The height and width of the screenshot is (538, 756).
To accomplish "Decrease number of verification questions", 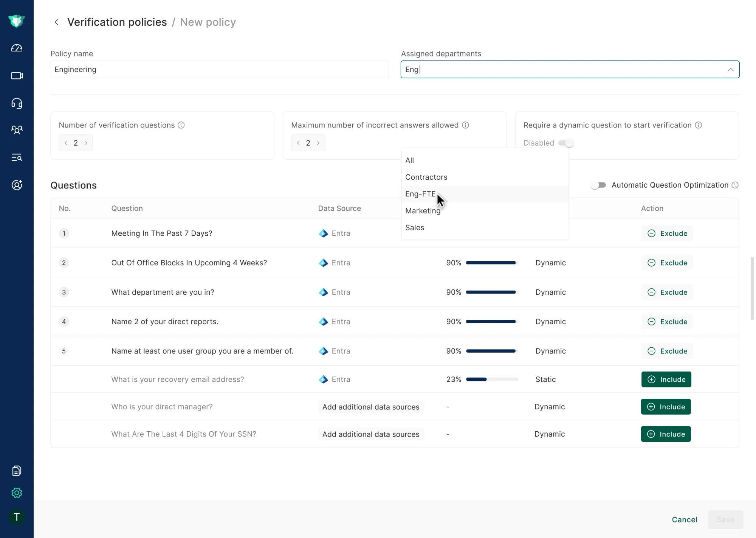I will click(x=66, y=143).
